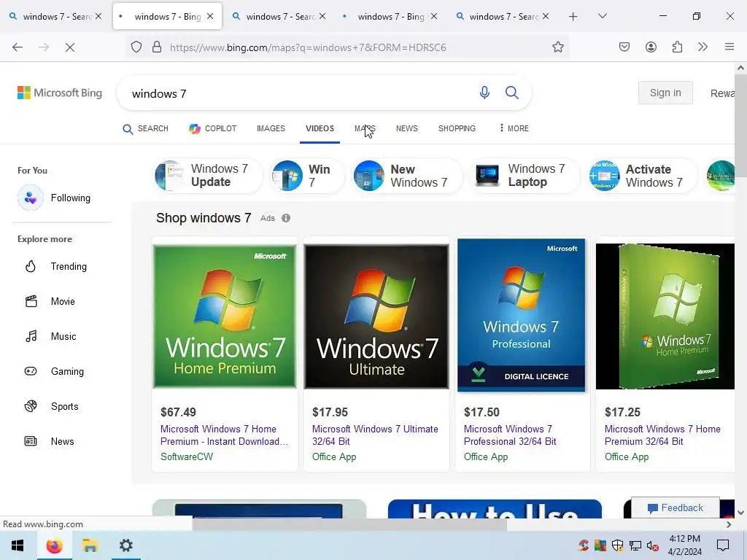This screenshot has width=747, height=560.
Task: Click the browser back arrow
Action: coord(18,47)
